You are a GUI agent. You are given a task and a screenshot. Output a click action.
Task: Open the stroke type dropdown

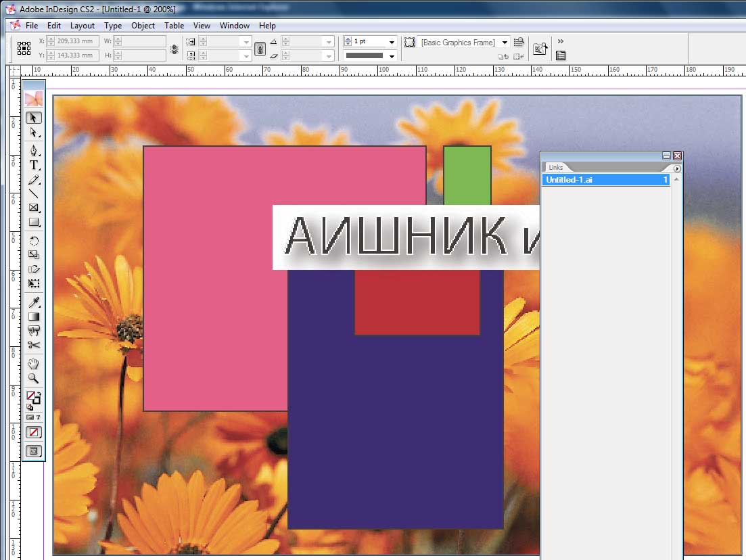click(392, 55)
